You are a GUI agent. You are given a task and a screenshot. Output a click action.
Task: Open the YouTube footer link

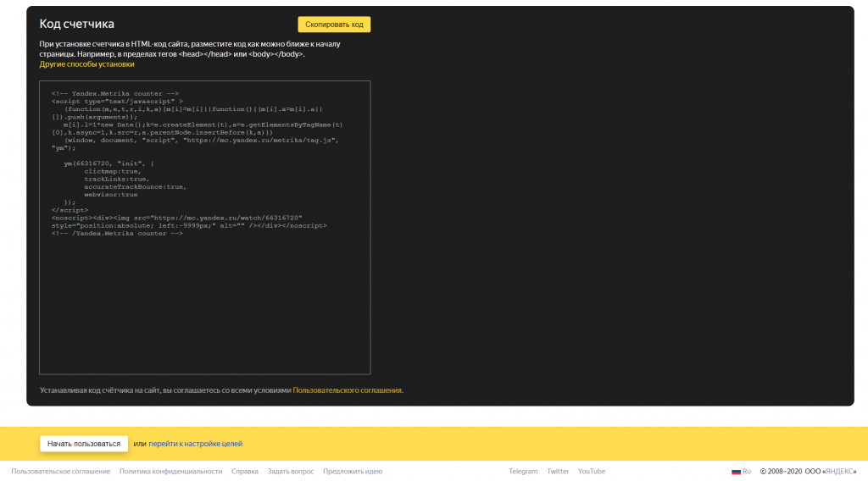point(591,471)
